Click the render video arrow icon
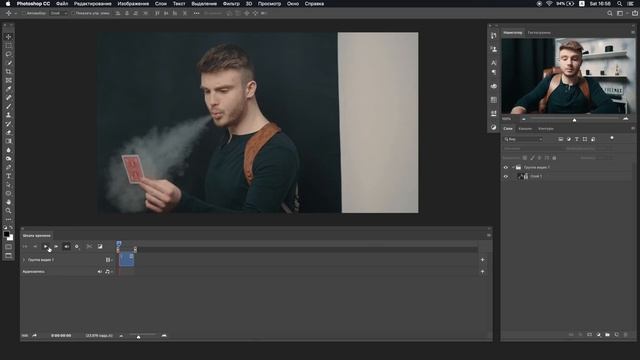 (34, 336)
